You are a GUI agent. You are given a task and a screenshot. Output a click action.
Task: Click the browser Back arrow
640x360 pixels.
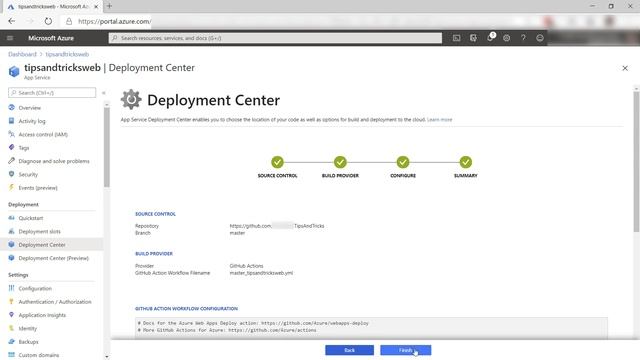(x=11, y=21)
